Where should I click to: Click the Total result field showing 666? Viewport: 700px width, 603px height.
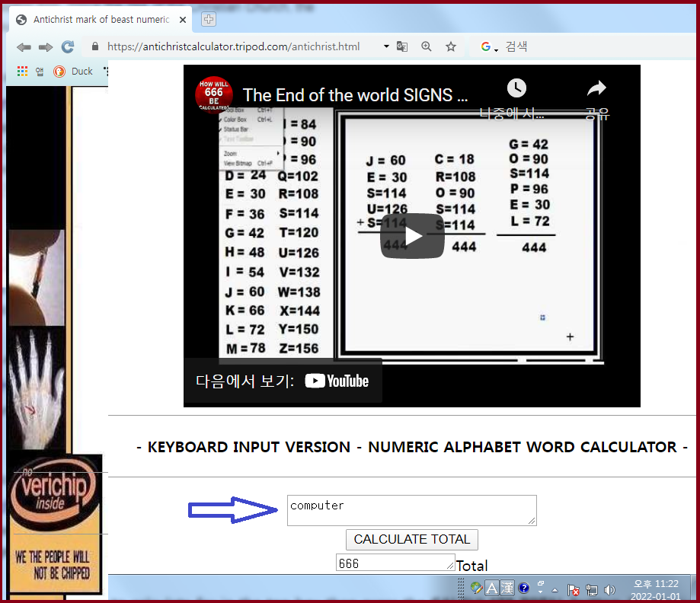(395, 563)
